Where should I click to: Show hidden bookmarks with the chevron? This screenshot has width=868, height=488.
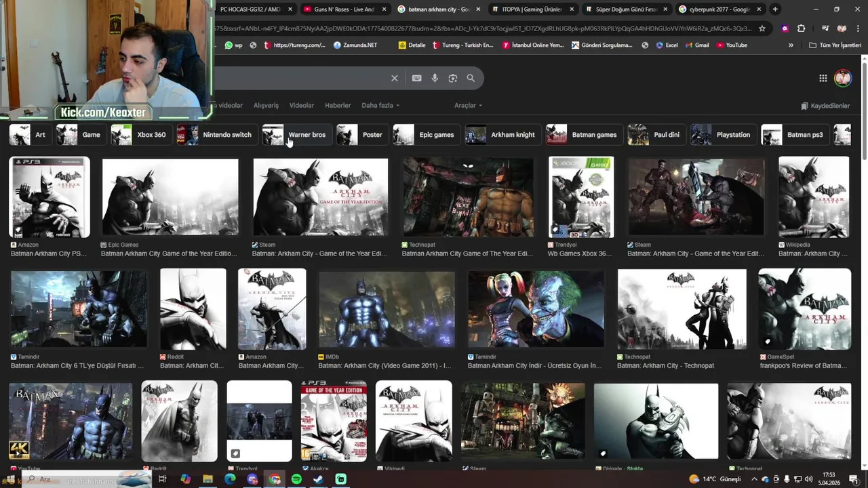point(791,45)
